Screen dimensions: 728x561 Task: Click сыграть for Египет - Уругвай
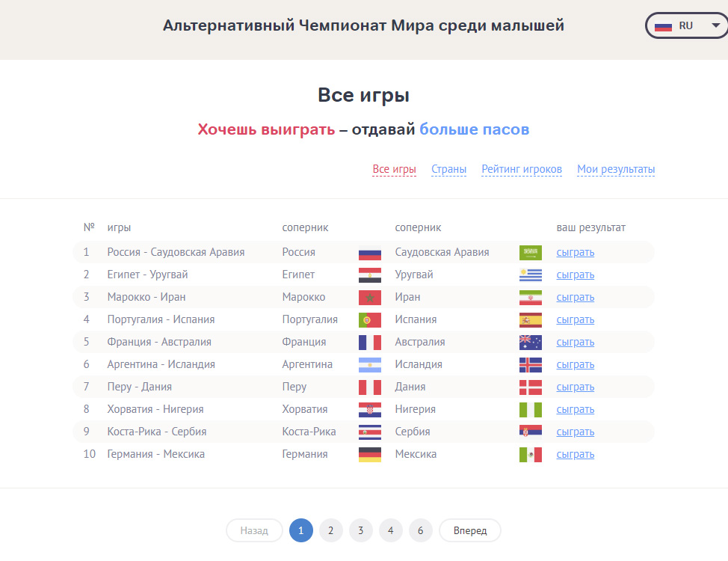[576, 275]
